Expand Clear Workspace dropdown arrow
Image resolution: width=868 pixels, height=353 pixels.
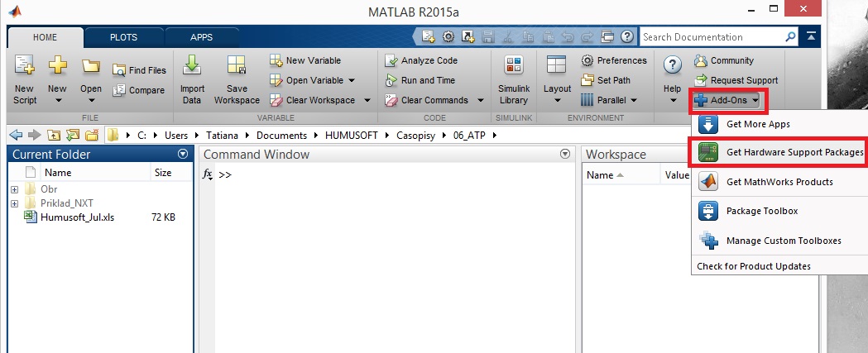[x=367, y=100]
